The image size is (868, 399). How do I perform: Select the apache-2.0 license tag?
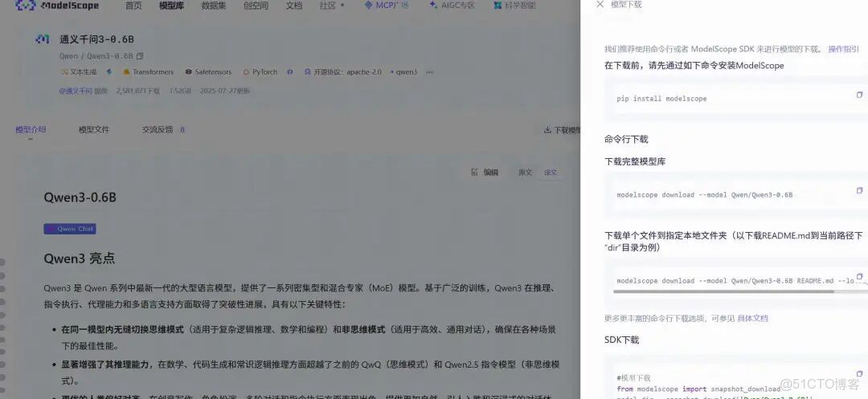pyautogui.click(x=343, y=71)
